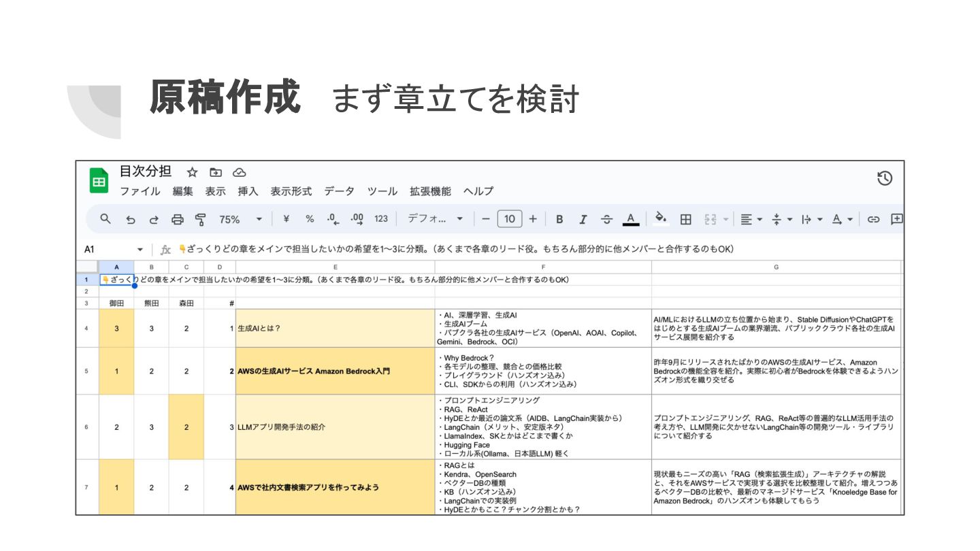Click the select-all corner box
Viewport: 980px width, 551px height.
87,267
